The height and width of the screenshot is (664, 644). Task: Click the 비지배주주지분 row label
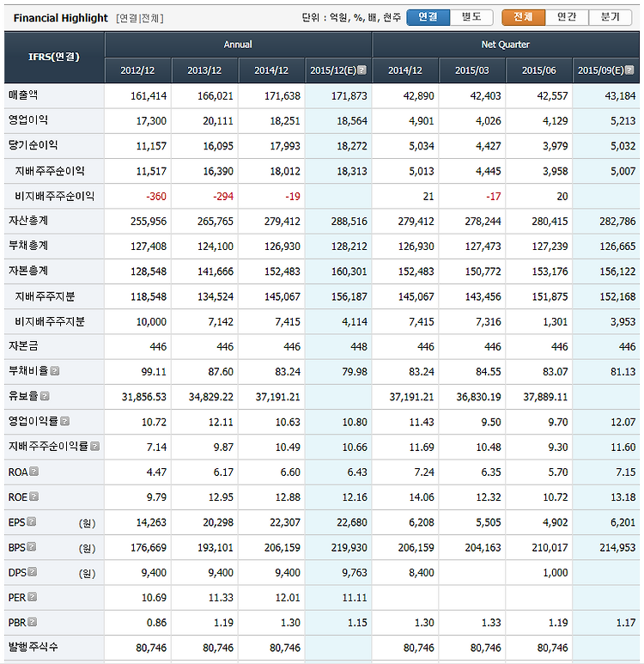(50, 321)
